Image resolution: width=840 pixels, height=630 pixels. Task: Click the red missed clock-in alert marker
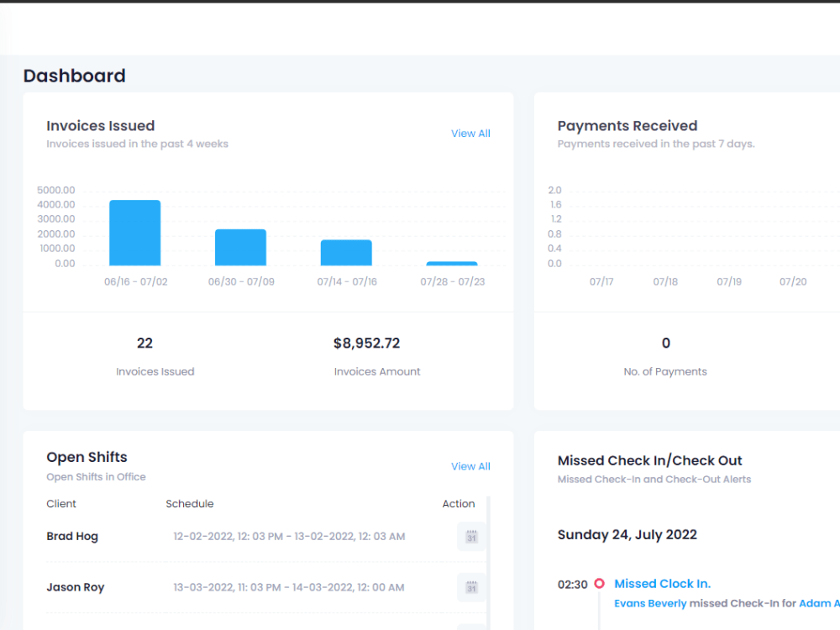point(600,583)
